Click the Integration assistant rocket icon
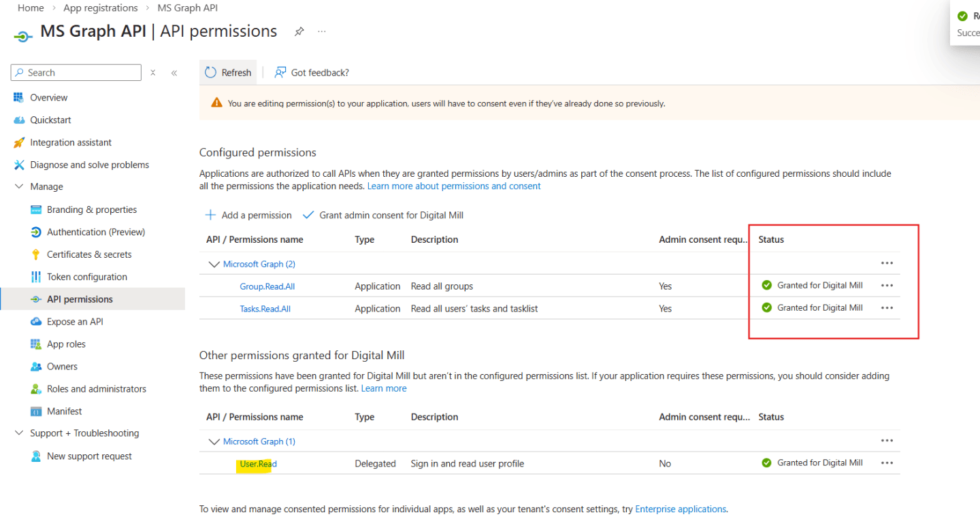980x521 pixels. pyautogui.click(x=19, y=142)
